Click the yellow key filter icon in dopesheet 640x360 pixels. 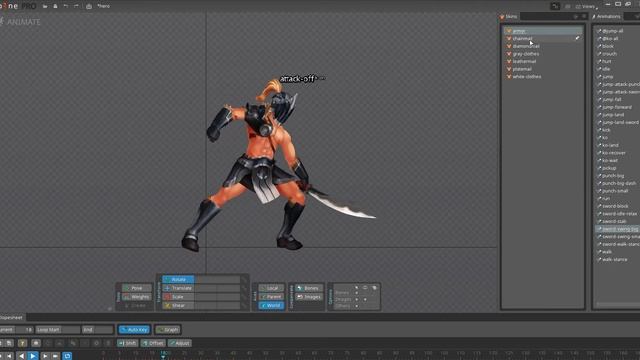tap(22, 343)
